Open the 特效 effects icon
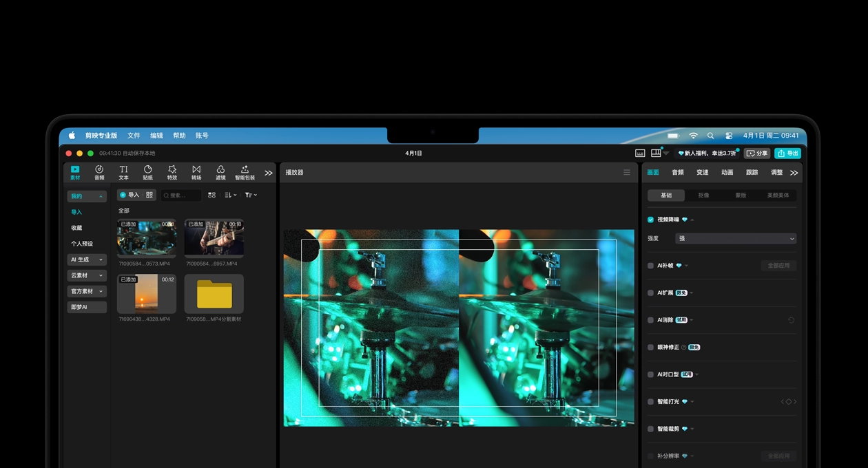 pyautogui.click(x=172, y=172)
